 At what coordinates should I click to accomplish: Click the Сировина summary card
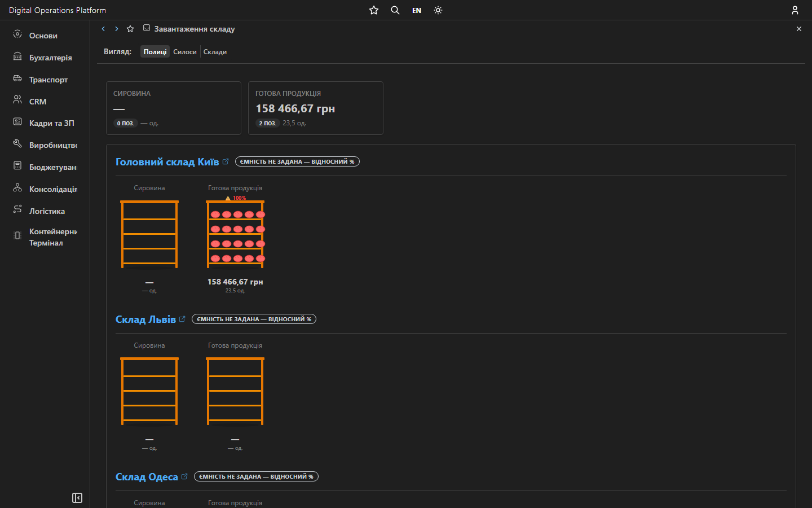click(x=174, y=108)
